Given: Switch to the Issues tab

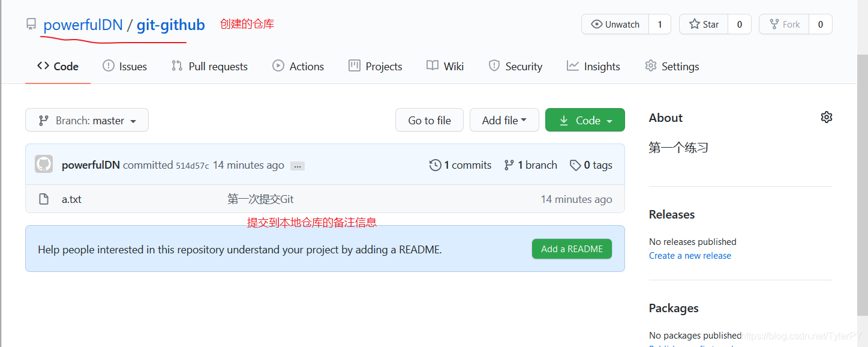Looking at the screenshot, I should 125,67.
